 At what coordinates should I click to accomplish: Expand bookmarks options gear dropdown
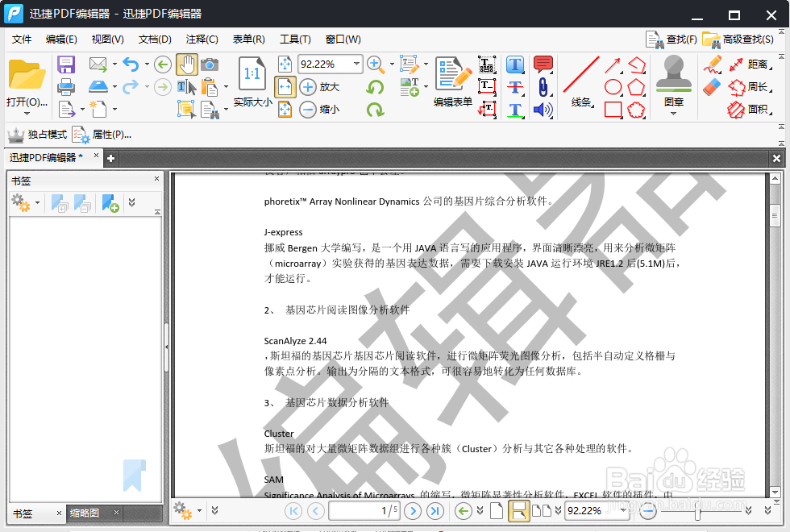pos(37,203)
